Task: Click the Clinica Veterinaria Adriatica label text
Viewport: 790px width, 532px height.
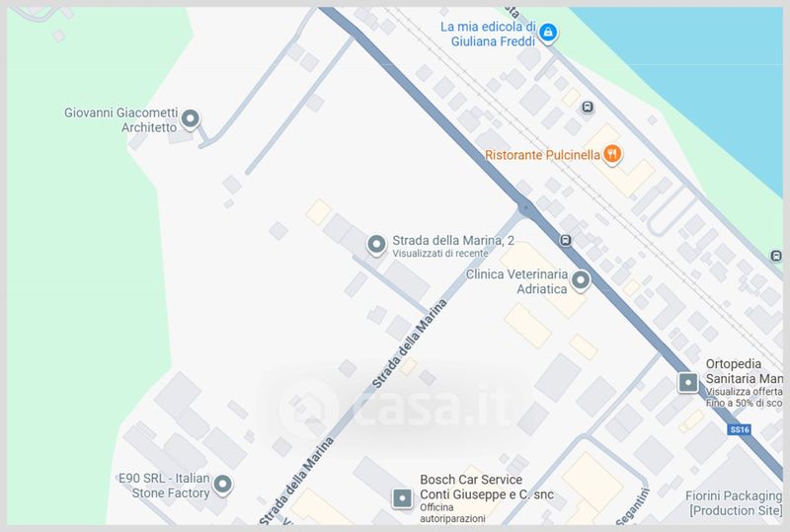Action: click(x=516, y=281)
